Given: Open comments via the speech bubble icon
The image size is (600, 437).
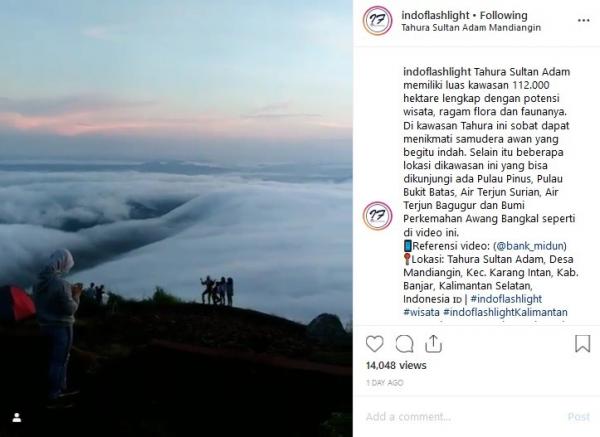Looking at the screenshot, I should (404, 344).
